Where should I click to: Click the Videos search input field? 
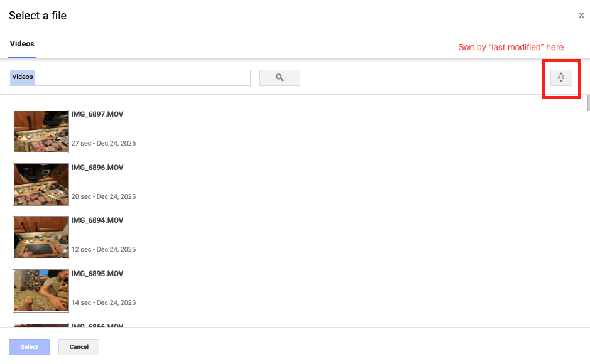click(x=130, y=78)
